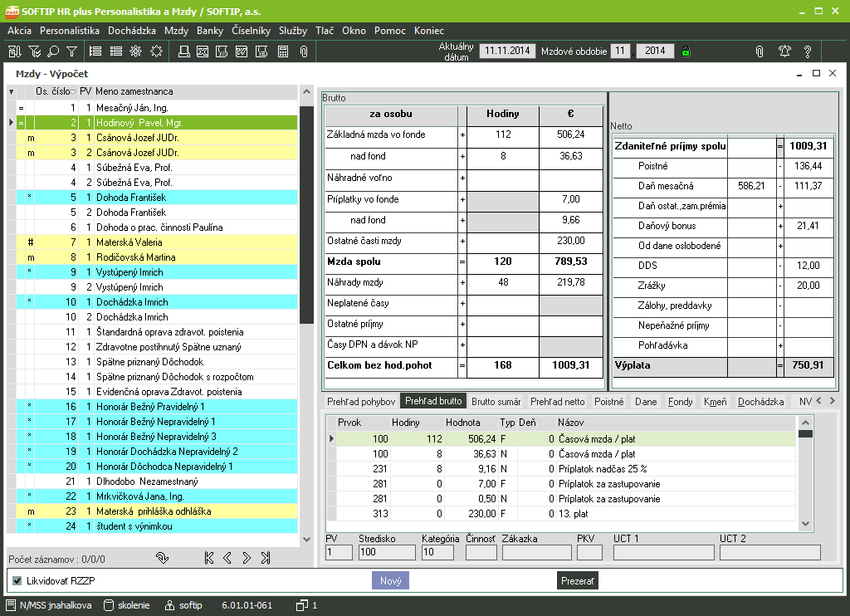Click the alarm bell reminder icon
The image size is (850, 616).
[x=784, y=51]
